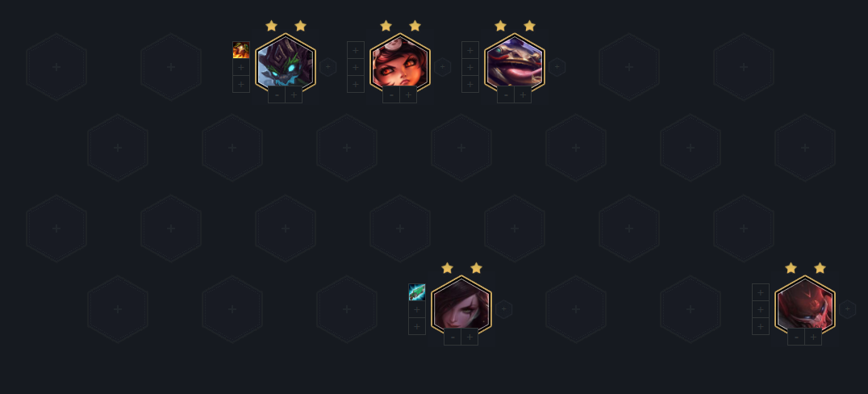Image resolution: width=868 pixels, height=394 pixels.
Task: Select the Annie champion portrait
Action: [399, 64]
